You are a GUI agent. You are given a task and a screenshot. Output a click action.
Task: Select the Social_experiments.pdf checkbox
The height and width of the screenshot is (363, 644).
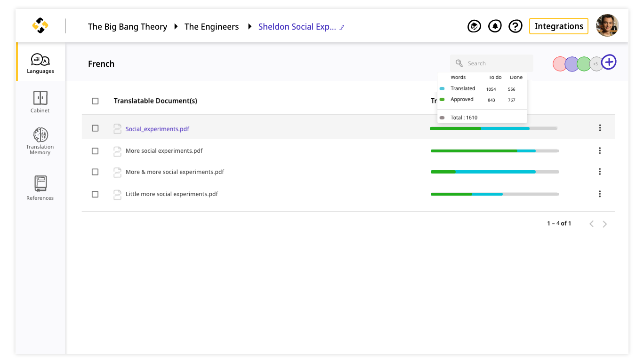click(x=95, y=128)
